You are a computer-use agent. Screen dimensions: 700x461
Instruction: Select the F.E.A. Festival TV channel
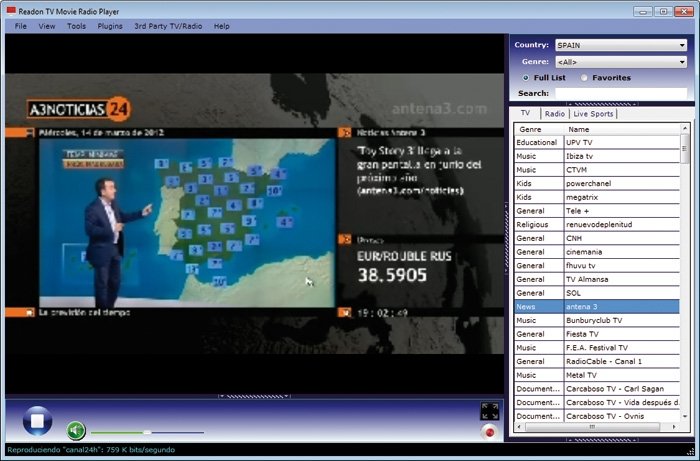[596, 348]
